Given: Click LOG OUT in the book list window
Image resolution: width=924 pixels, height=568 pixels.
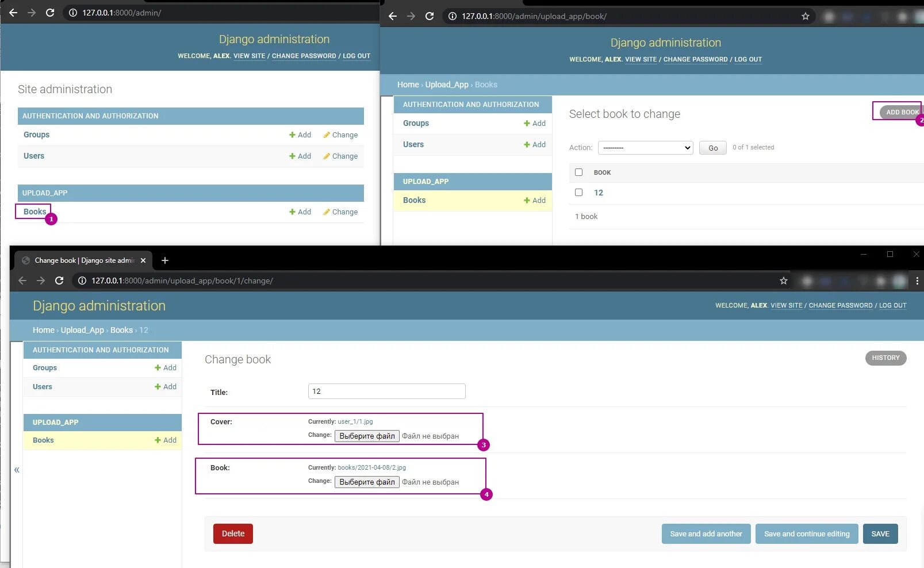Looking at the screenshot, I should [x=748, y=59].
